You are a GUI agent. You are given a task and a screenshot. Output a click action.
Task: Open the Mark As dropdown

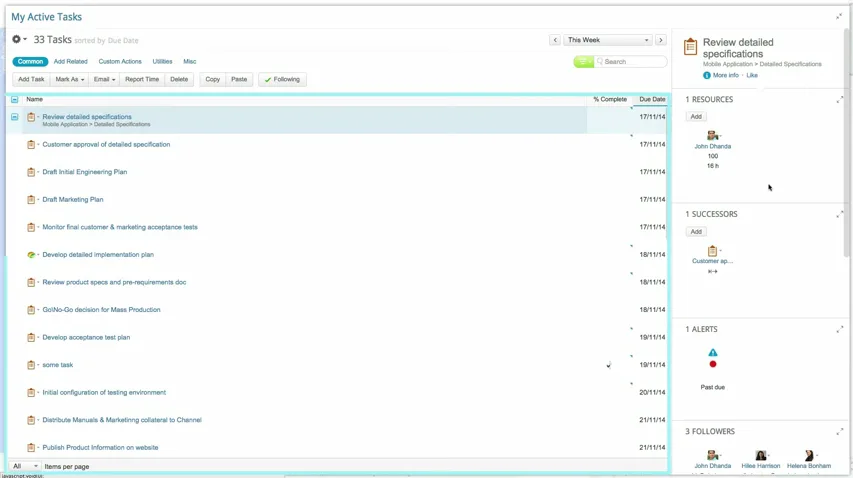[70, 79]
